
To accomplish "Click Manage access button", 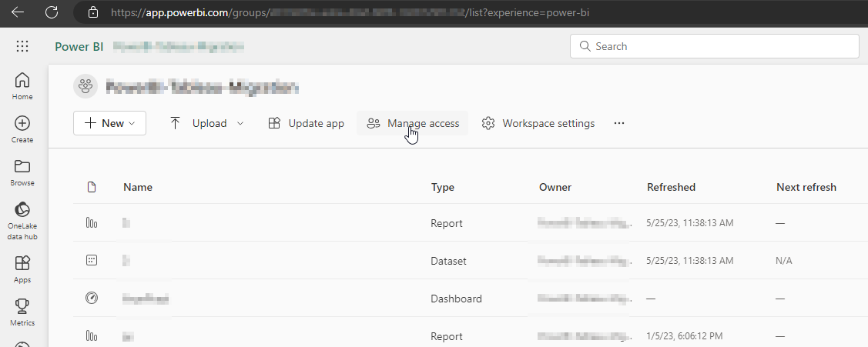I will pos(413,123).
